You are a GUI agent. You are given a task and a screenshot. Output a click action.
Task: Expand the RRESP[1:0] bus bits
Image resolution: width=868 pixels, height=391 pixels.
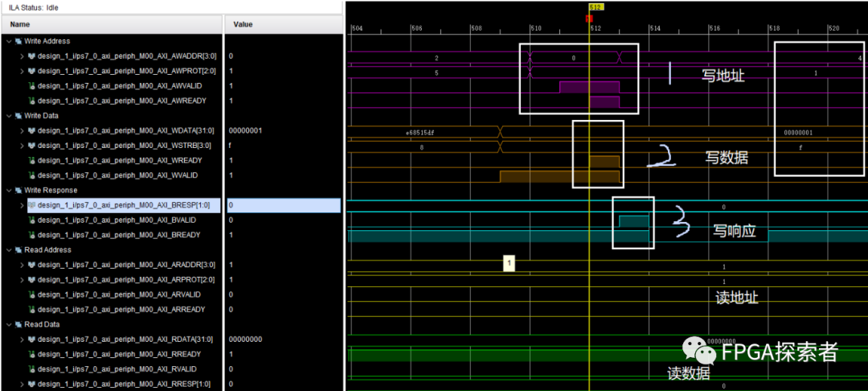click(x=23, y=384)
